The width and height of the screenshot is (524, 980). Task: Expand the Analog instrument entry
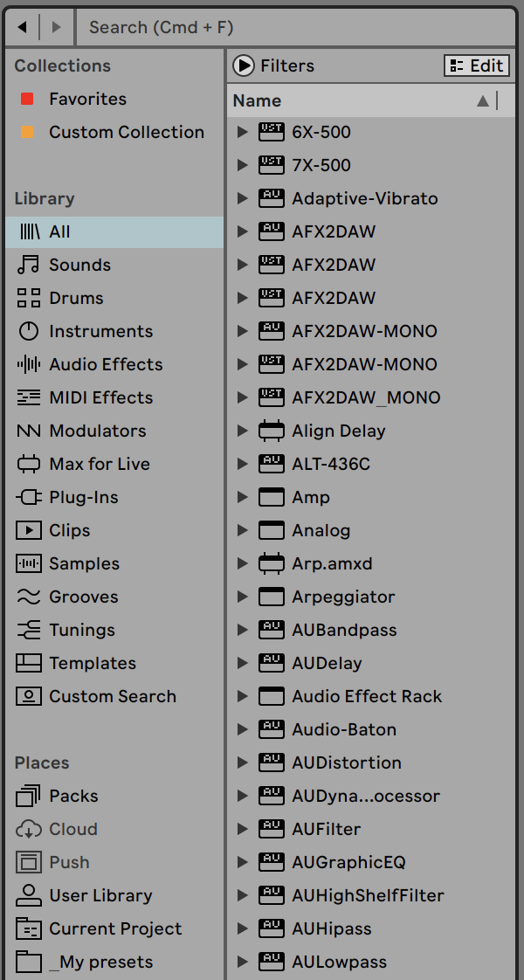[x=242, y=530]
